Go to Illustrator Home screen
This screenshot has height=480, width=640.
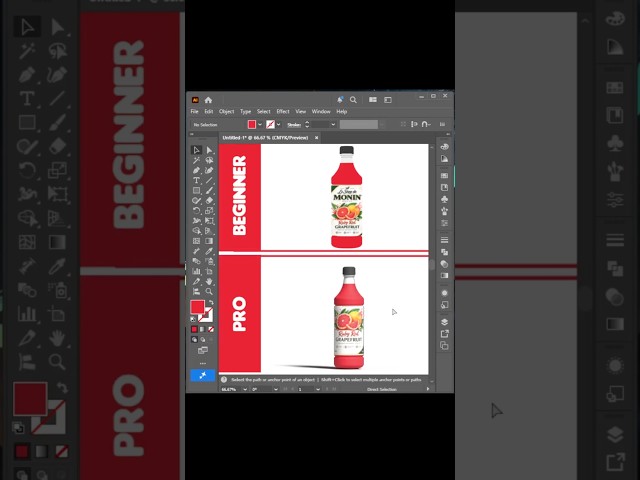click(x=209, y=100)
